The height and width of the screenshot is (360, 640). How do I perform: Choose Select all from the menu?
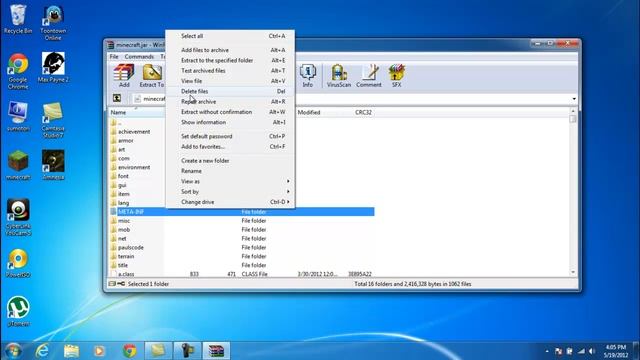point(231,36)
